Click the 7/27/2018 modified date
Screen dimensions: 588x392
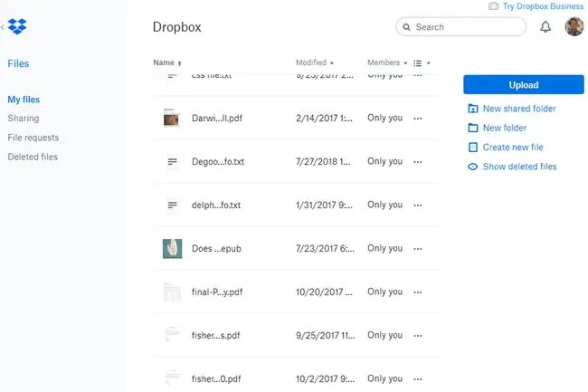[323, 162]
